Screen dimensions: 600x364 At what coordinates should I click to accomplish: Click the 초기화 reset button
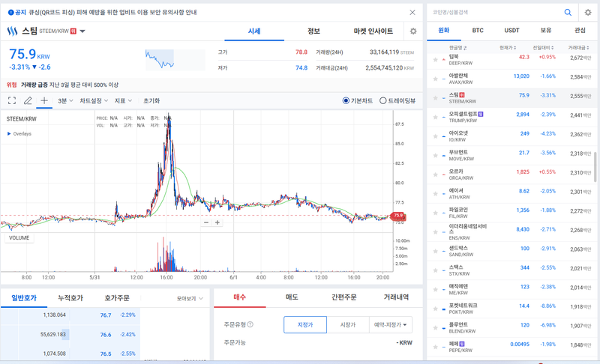[151, 101]
